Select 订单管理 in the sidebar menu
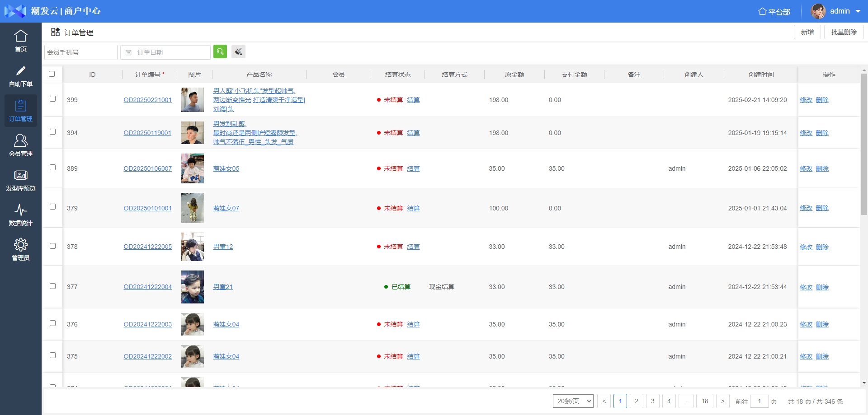This screenshot has height=415, width=868. point(21,111)
